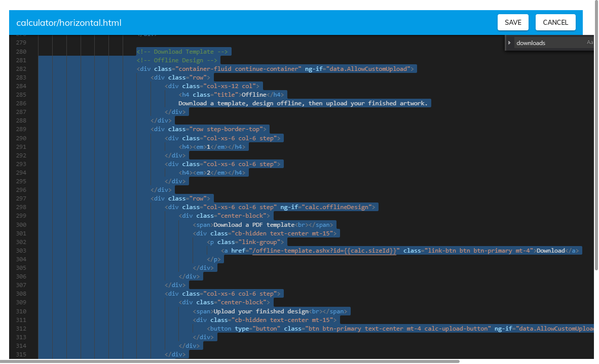
Task: Select line number 286 in the gutter
Action: (x=21, y=103)
